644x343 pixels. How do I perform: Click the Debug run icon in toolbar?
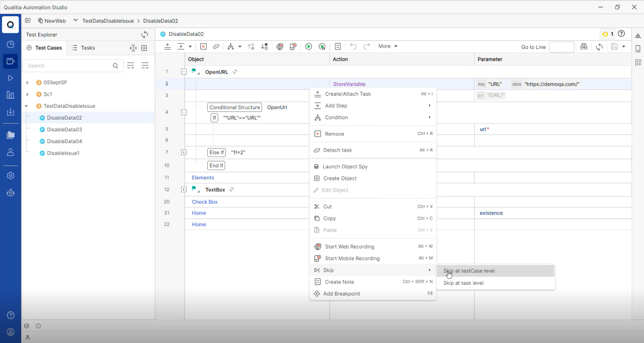pos(322,47)
